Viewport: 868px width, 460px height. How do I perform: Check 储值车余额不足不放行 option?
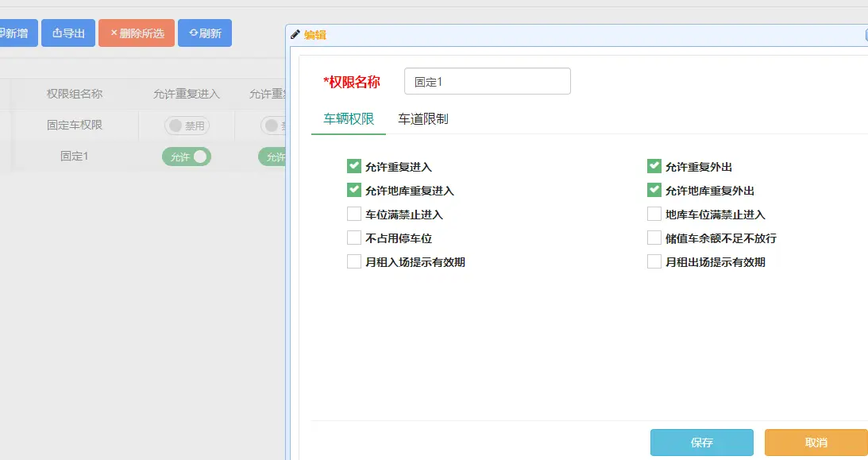click(654, 238)
